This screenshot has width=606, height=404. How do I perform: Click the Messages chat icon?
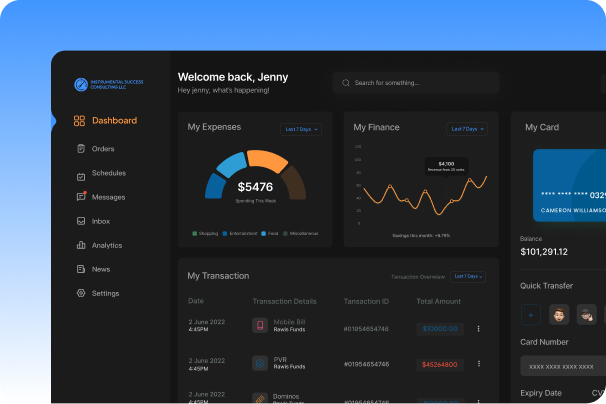80,197
